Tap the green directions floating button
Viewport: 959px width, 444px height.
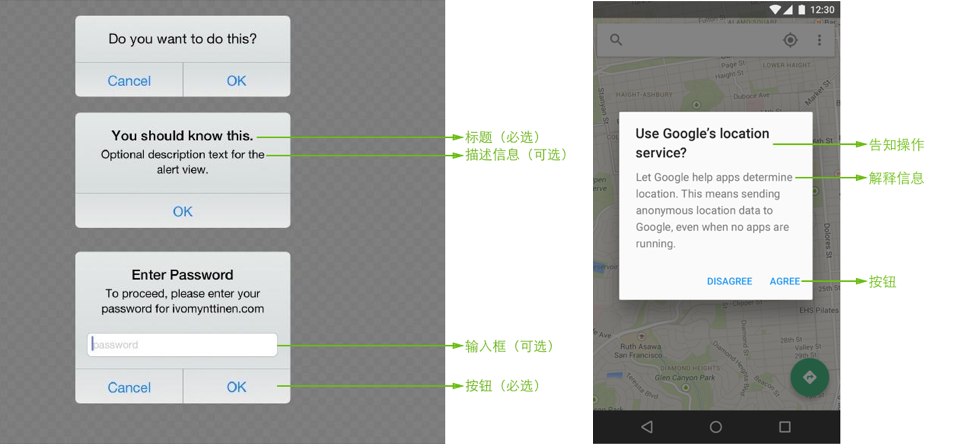[x=810, y=377]
